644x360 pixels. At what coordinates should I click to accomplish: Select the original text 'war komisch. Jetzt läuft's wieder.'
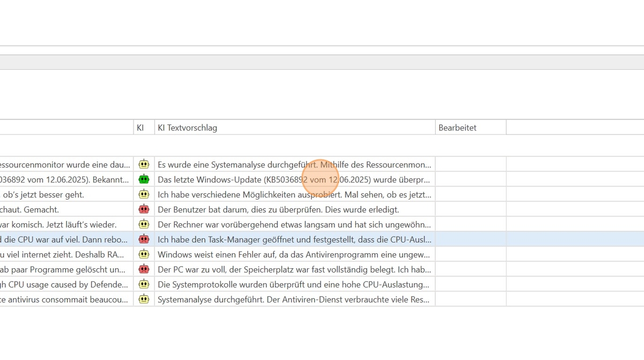58,224
